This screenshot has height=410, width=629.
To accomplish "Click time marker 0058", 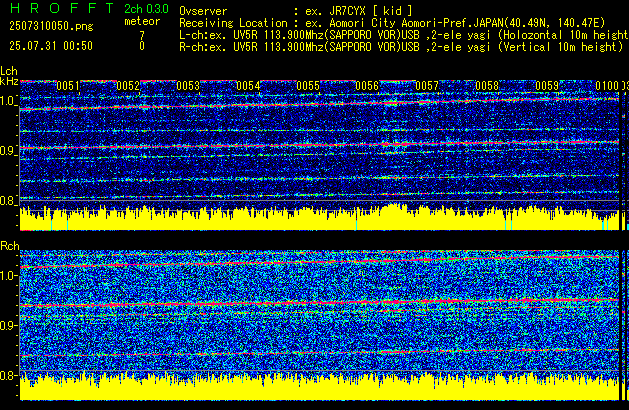I will (x=487, y=86).
